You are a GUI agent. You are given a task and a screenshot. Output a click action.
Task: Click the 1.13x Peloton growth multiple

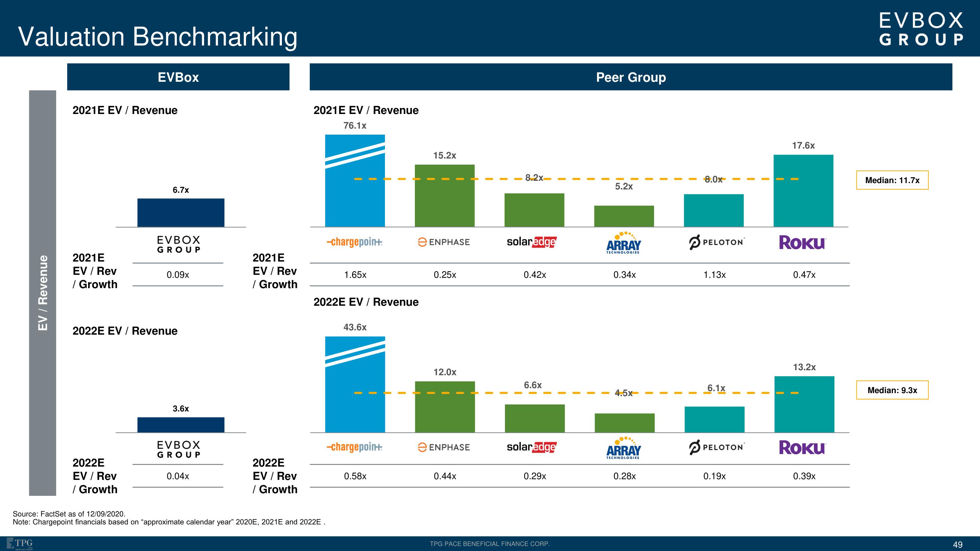tap(714, 275)
